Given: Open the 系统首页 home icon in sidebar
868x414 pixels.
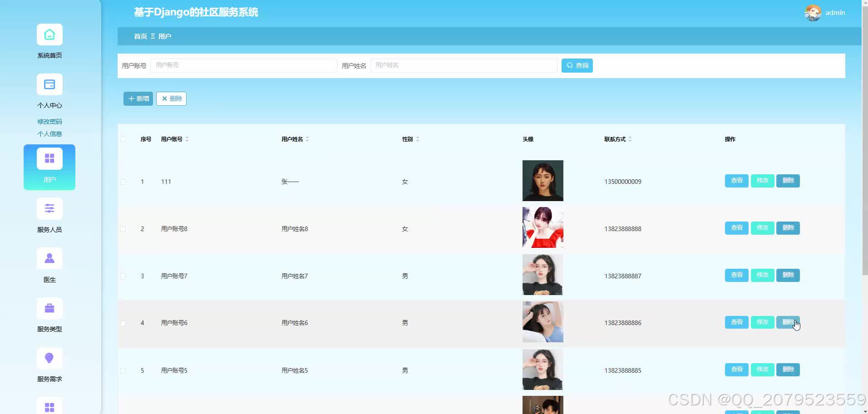Looking at the screenshot, I should (x=49, y=34).
